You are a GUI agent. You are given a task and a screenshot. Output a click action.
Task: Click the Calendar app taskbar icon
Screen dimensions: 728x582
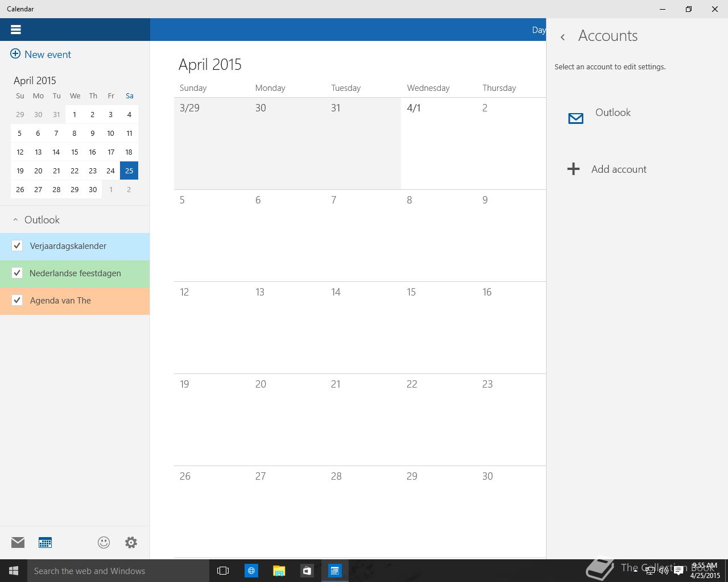click(x=334, y=571)
